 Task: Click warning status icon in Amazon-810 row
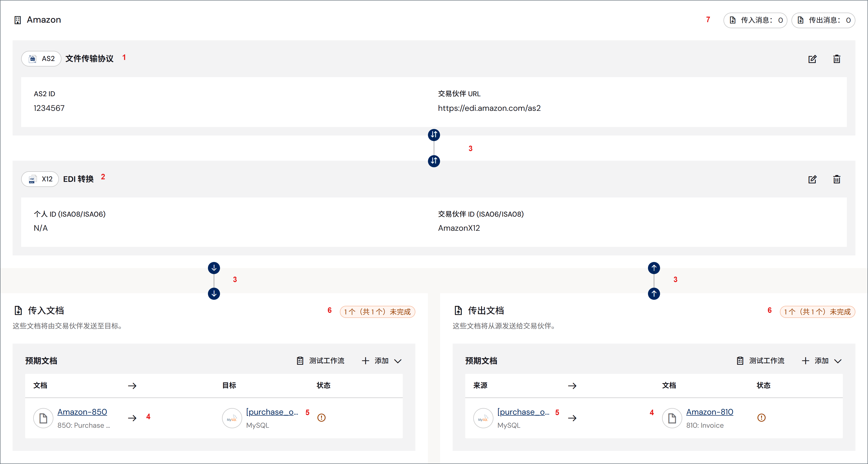[x=762, y=418]
